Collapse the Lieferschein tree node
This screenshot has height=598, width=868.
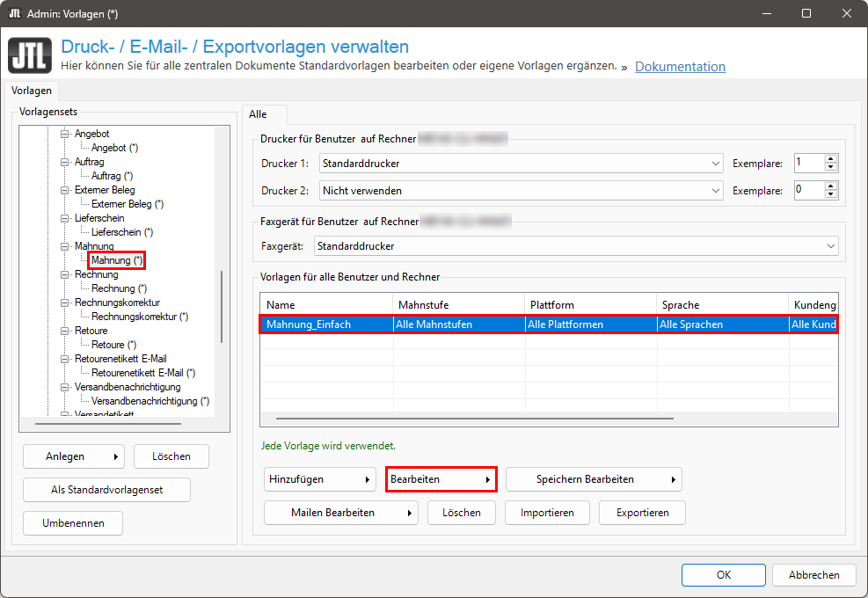(65, 218)
